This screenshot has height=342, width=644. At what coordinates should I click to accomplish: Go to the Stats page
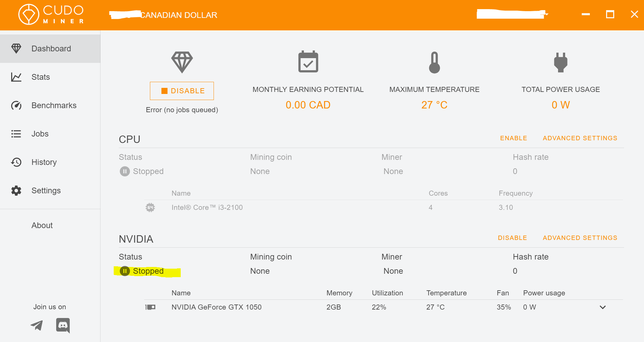click(50, 77)
